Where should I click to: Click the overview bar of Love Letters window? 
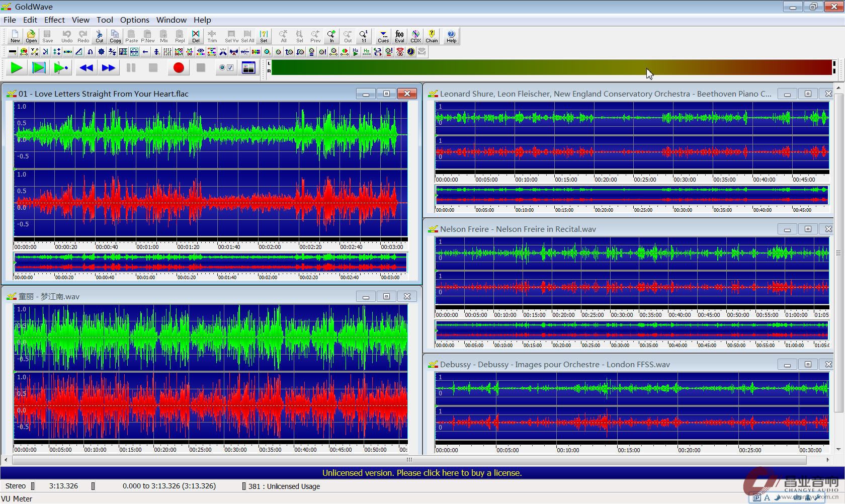pos(210,262)
